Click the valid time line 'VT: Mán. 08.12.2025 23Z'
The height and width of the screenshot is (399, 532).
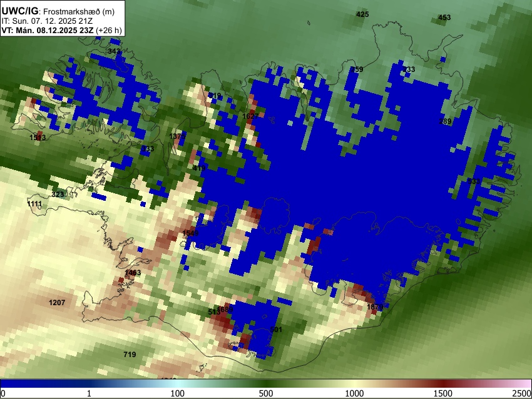[x=48, y=31]
